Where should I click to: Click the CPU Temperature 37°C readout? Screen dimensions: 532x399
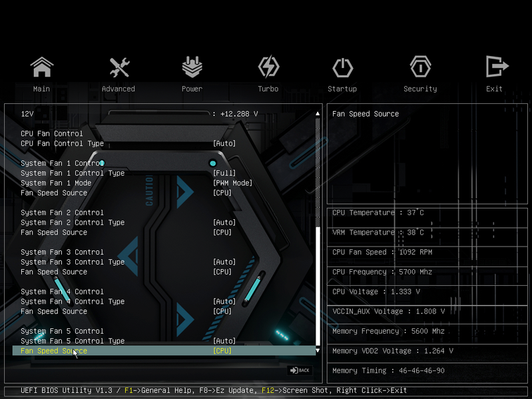tap(378, 212)
